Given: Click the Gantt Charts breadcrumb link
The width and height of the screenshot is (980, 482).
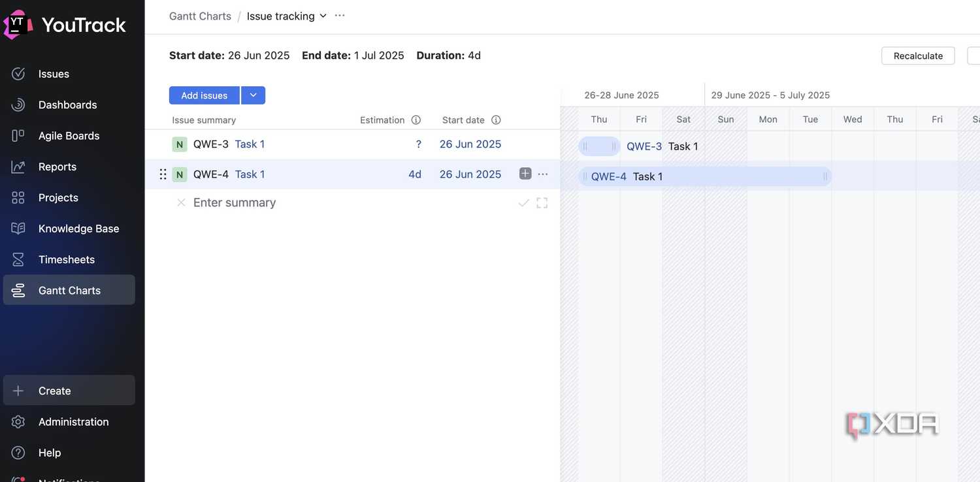Looking at the screenshot, I should click(x=200, y=16).
